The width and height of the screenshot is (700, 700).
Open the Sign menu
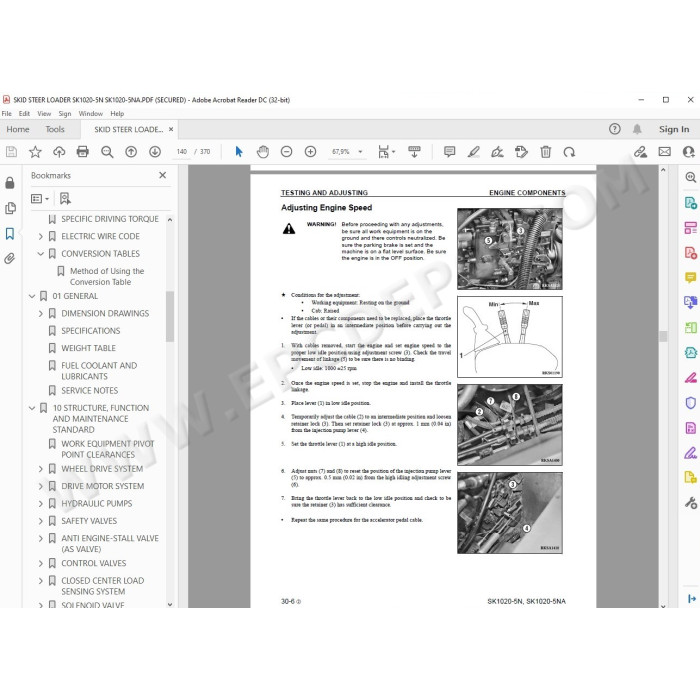tap(65, 114)
